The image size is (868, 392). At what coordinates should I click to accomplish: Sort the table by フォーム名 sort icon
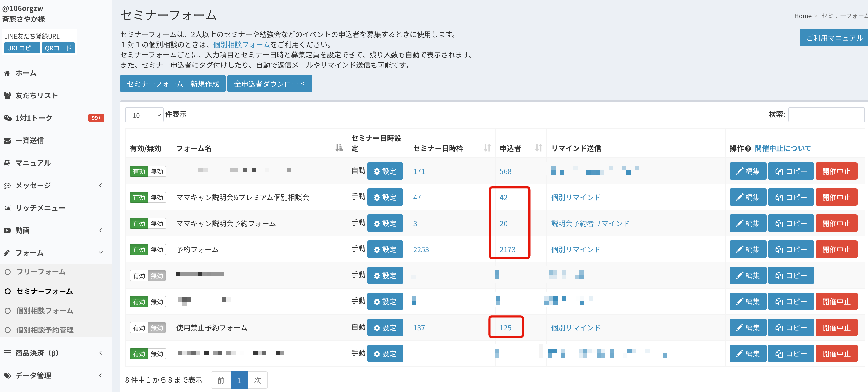[339, 148]
